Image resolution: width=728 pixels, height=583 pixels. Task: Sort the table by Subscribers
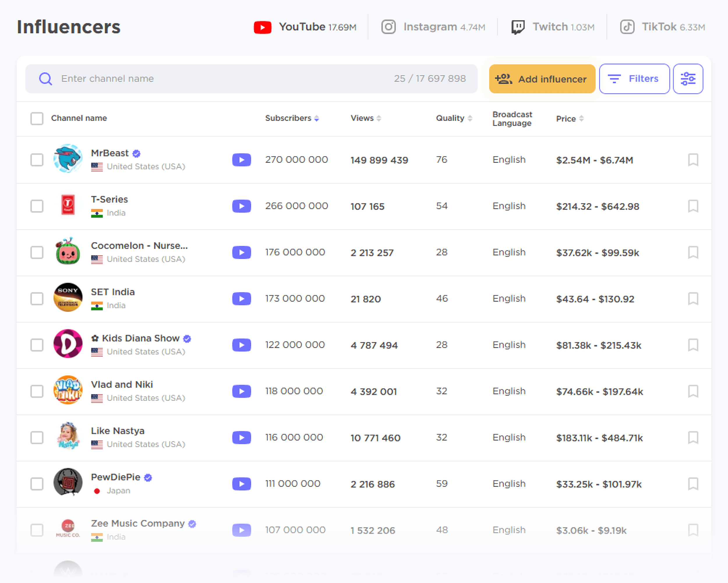click(x=317, y=118)
